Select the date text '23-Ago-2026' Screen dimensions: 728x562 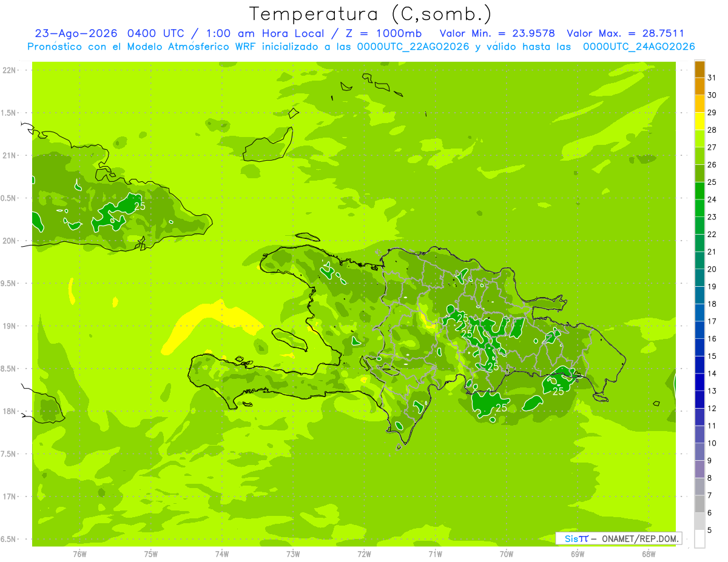point(76,33)
